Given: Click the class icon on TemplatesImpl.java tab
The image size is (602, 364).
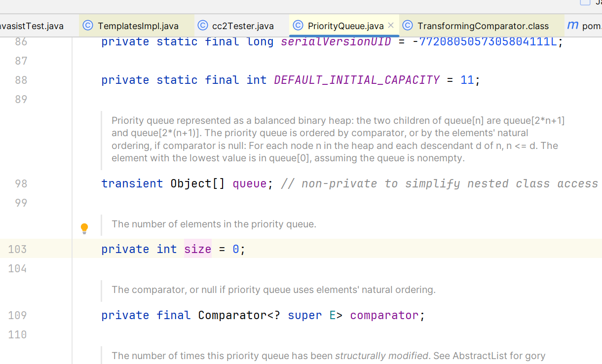Looking at the screenshot, I should click(88, 26).
